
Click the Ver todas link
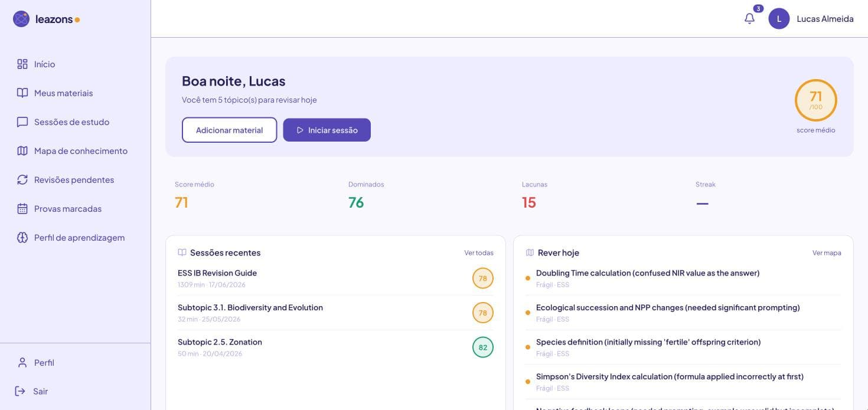479,252
